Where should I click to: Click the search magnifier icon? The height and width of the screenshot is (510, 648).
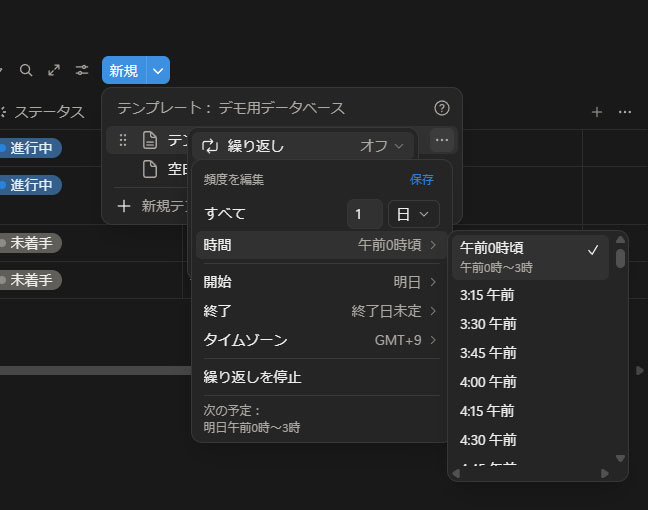26,70
